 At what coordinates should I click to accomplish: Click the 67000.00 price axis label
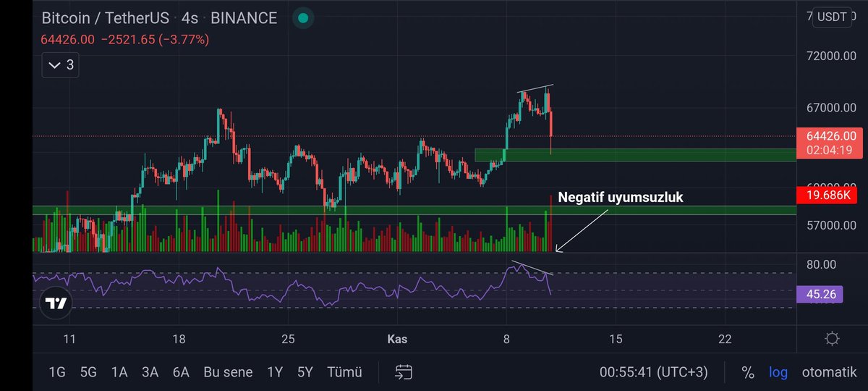pyautogui.click(x=830, y=108)
